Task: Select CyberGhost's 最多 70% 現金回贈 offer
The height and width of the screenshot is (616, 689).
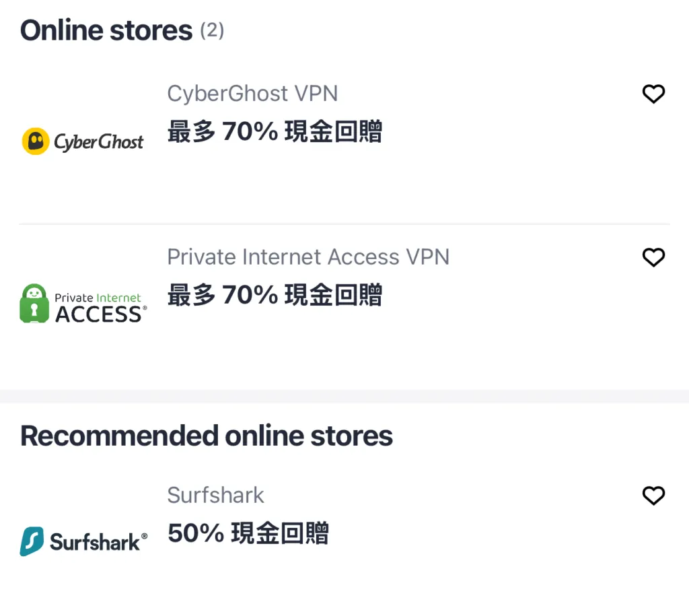Action: (275, 132)
